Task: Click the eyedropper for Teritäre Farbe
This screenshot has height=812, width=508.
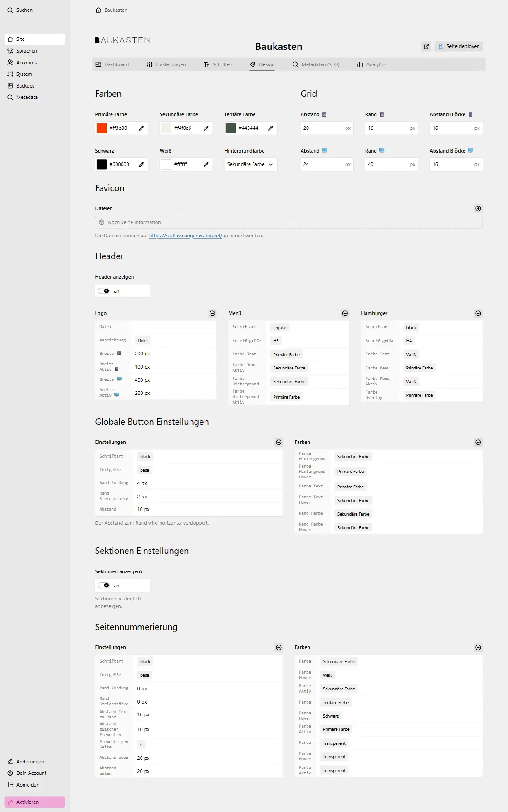Action: point(270,128)
